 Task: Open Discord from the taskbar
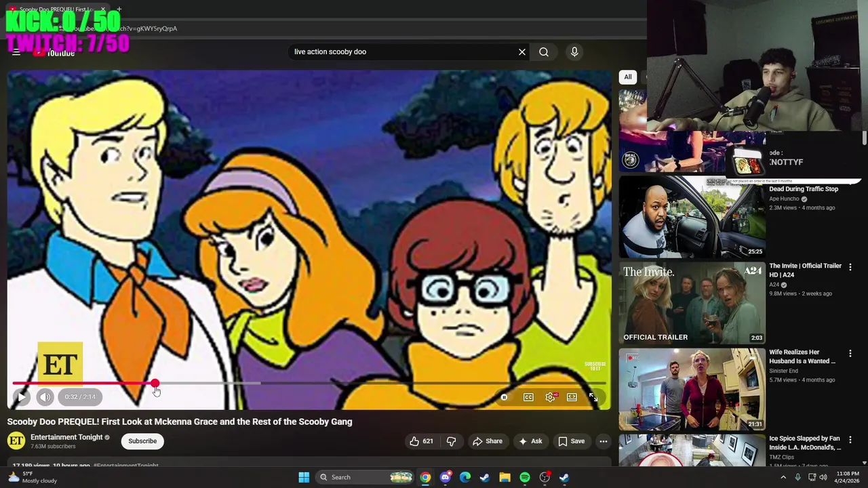point(445,477)
